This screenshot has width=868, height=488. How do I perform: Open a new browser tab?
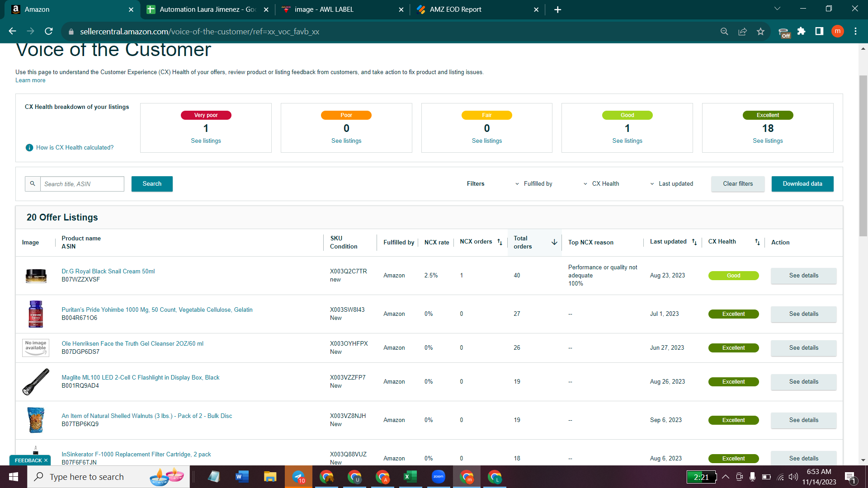(557, 9)
